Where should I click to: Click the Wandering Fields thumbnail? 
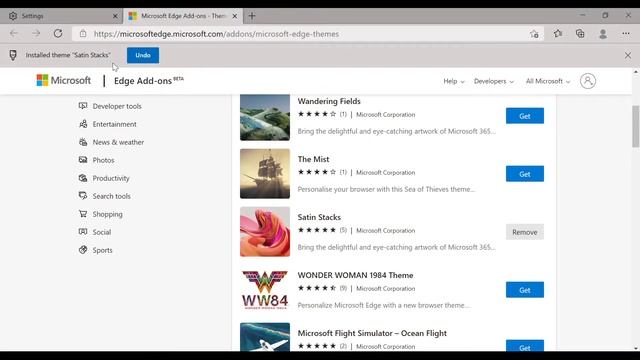[265, 117]
